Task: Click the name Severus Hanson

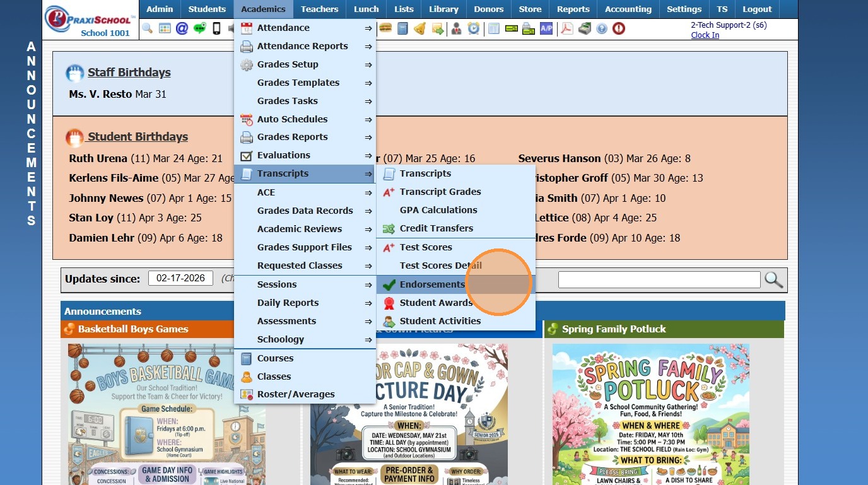Action: point(560,159)
